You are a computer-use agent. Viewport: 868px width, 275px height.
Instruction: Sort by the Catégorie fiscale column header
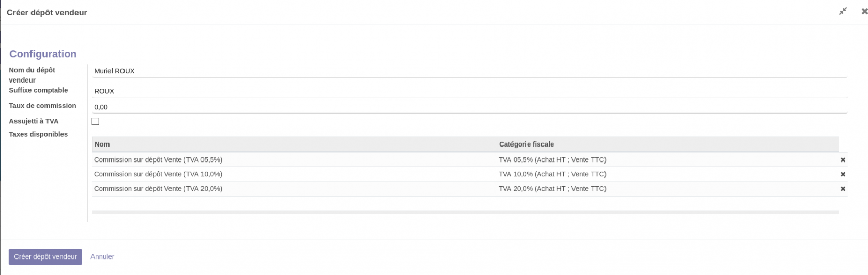[526, 144]
